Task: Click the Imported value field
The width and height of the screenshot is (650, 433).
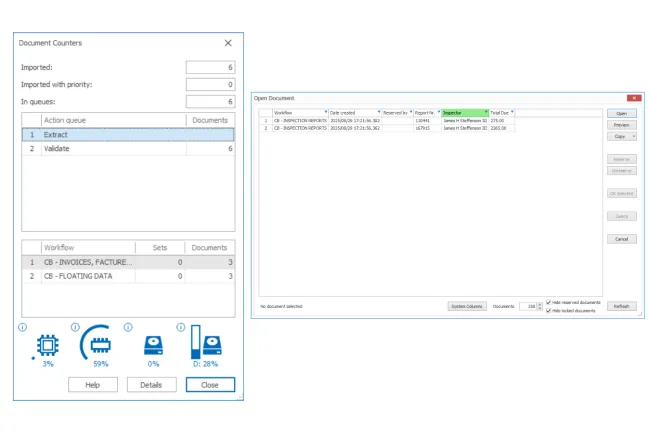Action: click(x=211, y=67)
